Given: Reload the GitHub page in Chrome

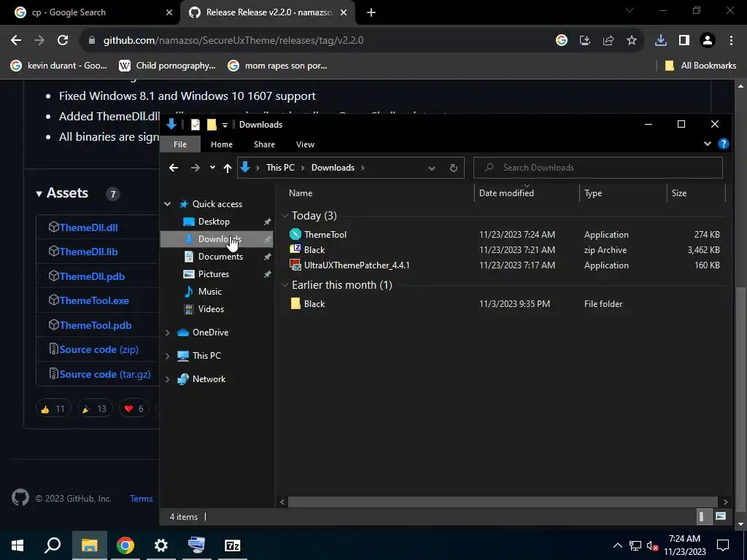Looking at the screenshot, I should tap(63, 41).
